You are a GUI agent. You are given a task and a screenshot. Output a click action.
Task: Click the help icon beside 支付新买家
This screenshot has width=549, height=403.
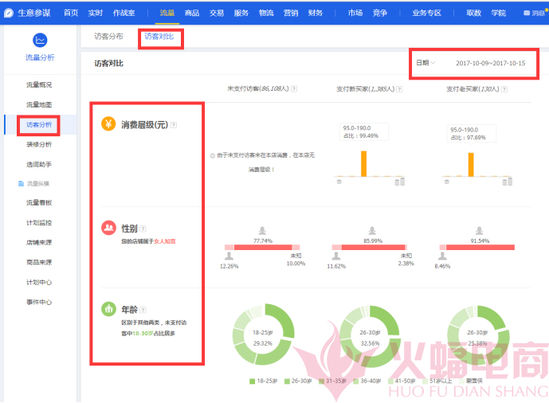click(399, 89)
